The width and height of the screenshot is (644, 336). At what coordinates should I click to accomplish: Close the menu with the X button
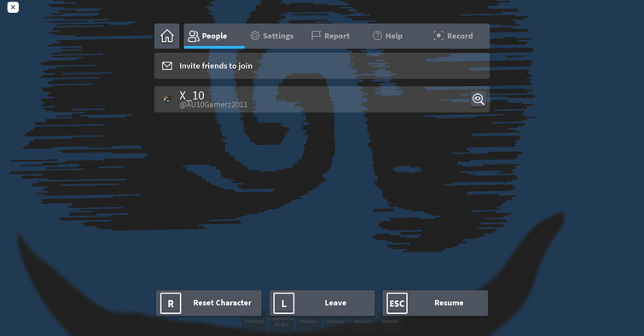pyautogui.click(x=13, y=7)
